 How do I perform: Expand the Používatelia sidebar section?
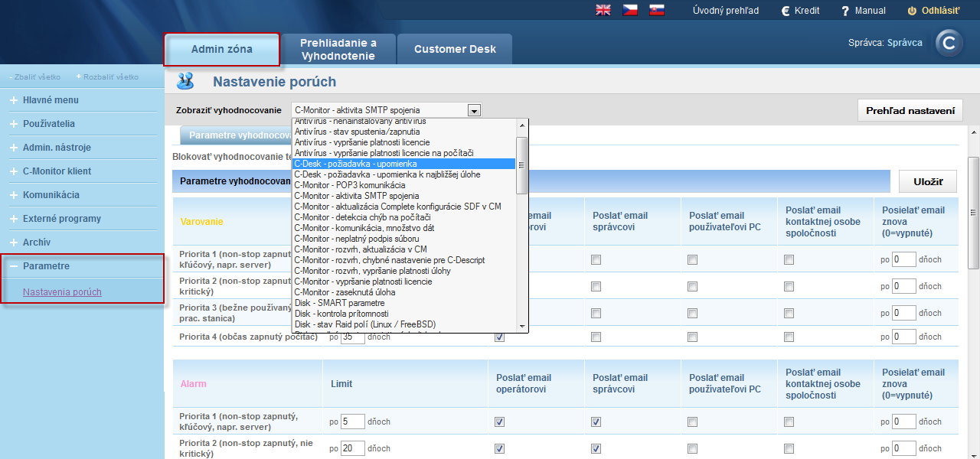click(x=14, y=124)
